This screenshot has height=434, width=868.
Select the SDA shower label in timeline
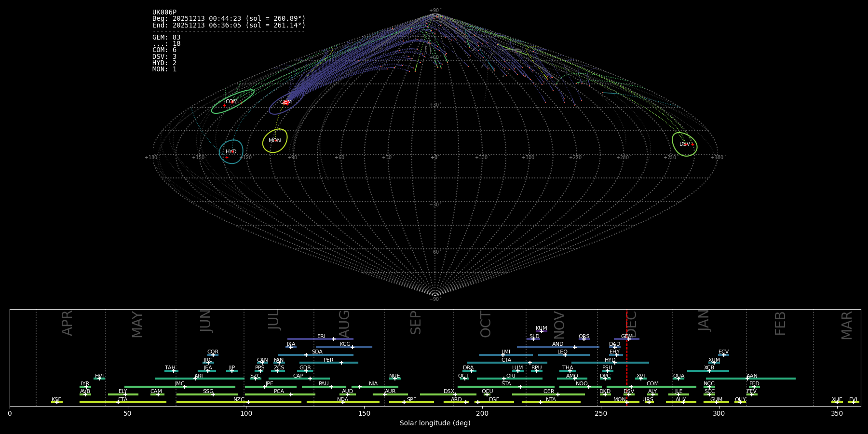(317, 352)
